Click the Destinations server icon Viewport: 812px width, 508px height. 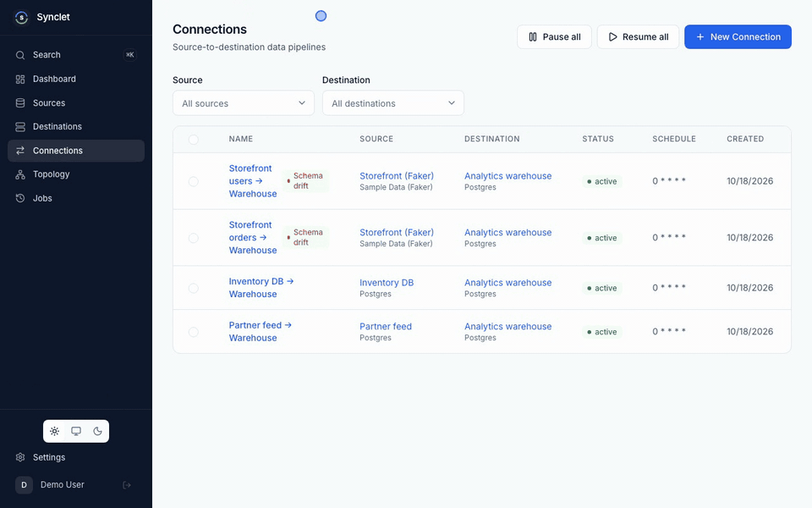[20, 127]
